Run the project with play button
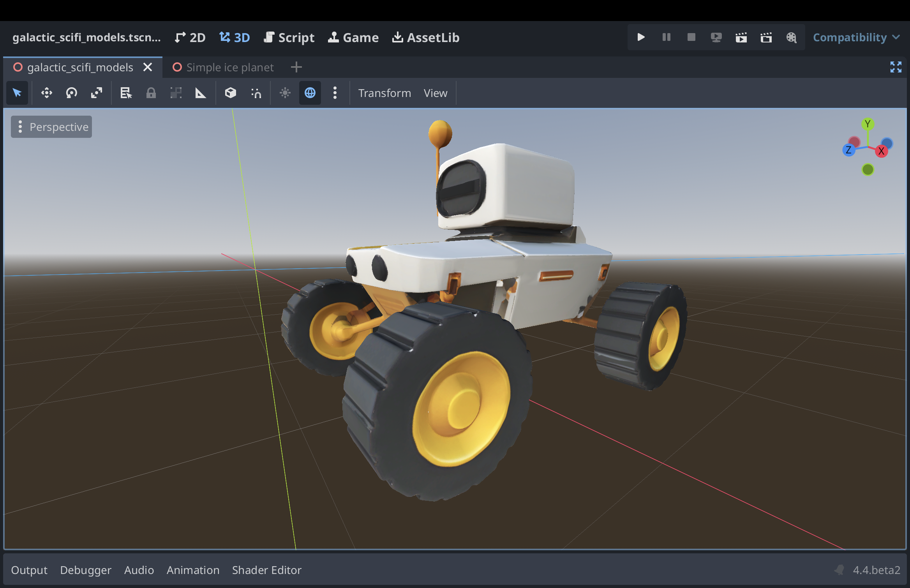The height and width of the screenshot is (588, 910). pos(641,37)
